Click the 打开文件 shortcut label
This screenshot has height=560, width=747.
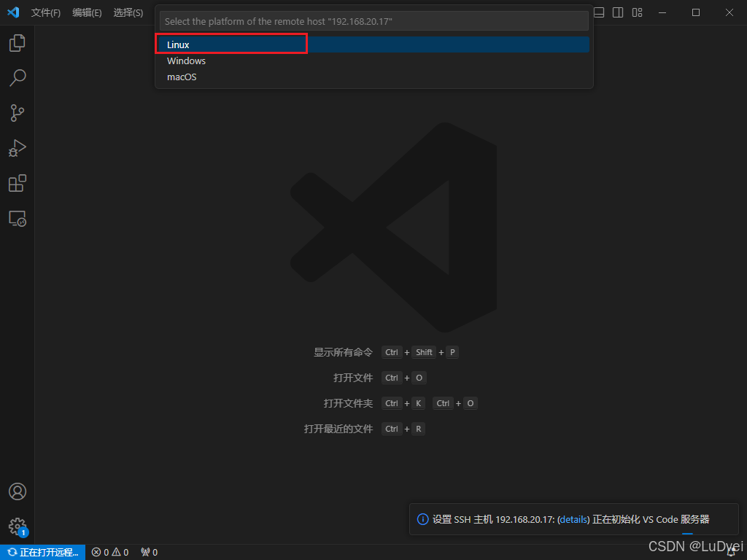(353, 378)
